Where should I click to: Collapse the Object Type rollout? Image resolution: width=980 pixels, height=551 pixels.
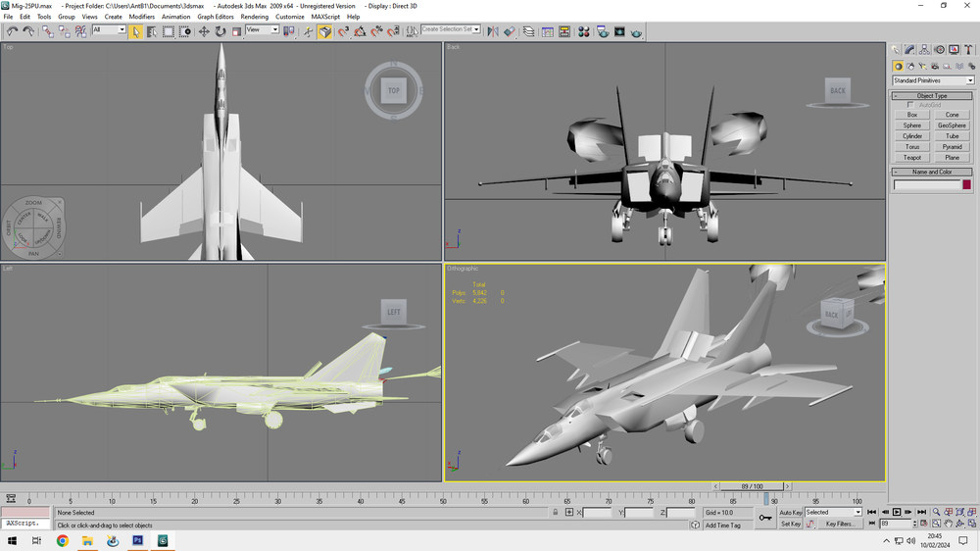pos(932,96)
